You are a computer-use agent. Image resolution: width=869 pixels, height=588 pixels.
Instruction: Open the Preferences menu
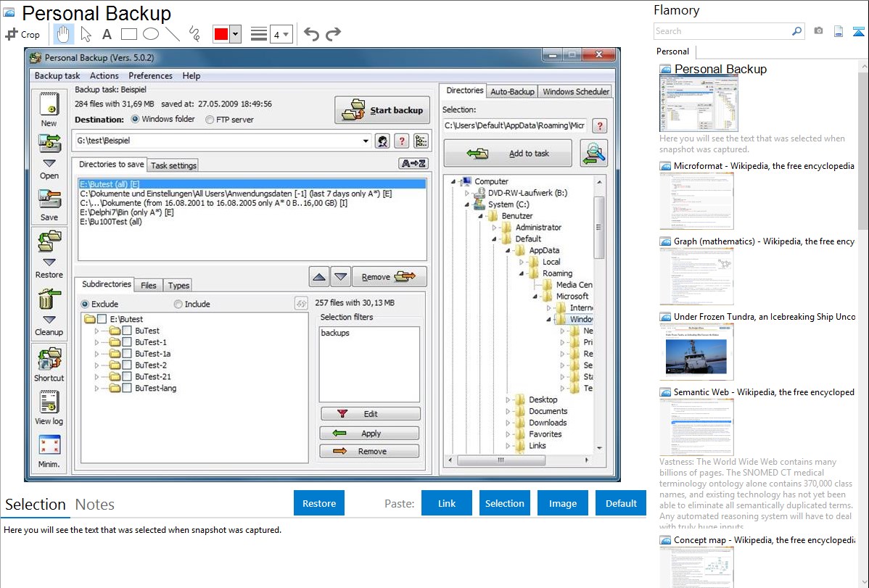pos(150,76)
